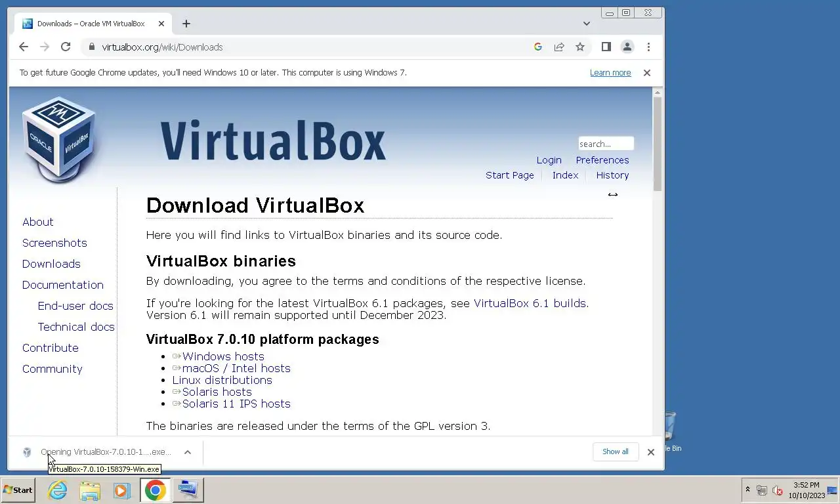Open the Chrome profile avatar
Screen dimensions: 840x504
[627, 47]
